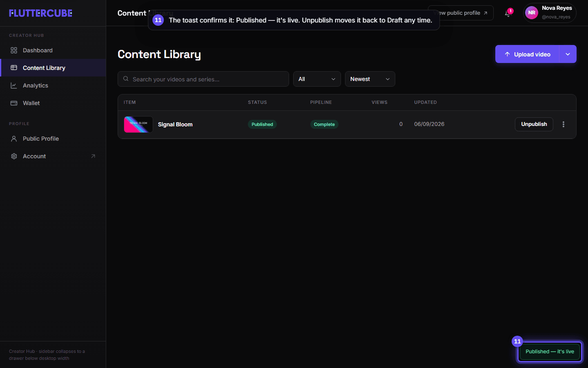Unpublish the Signal Bloom video
The width and height of the screenshot is (588, 368).
pos(534,124)
